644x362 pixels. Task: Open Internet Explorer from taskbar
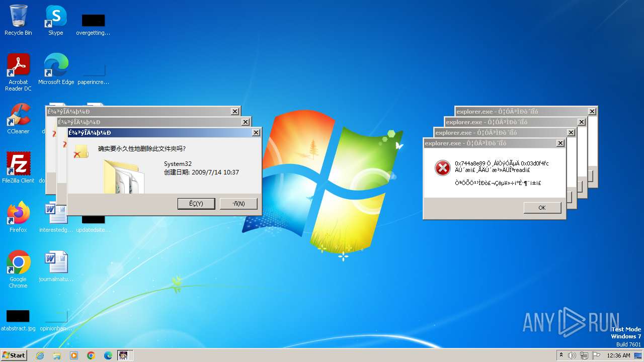[x=40, y=355]
